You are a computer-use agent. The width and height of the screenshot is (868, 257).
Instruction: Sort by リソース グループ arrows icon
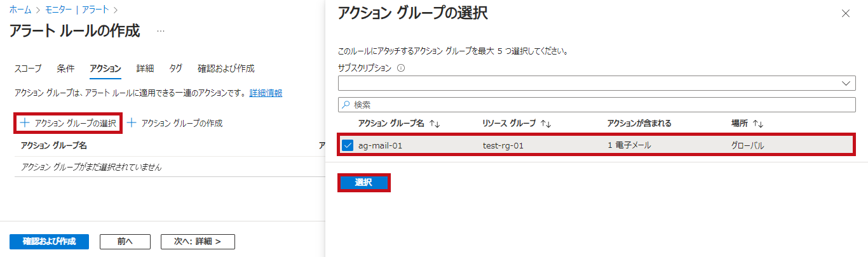[545, 124]
